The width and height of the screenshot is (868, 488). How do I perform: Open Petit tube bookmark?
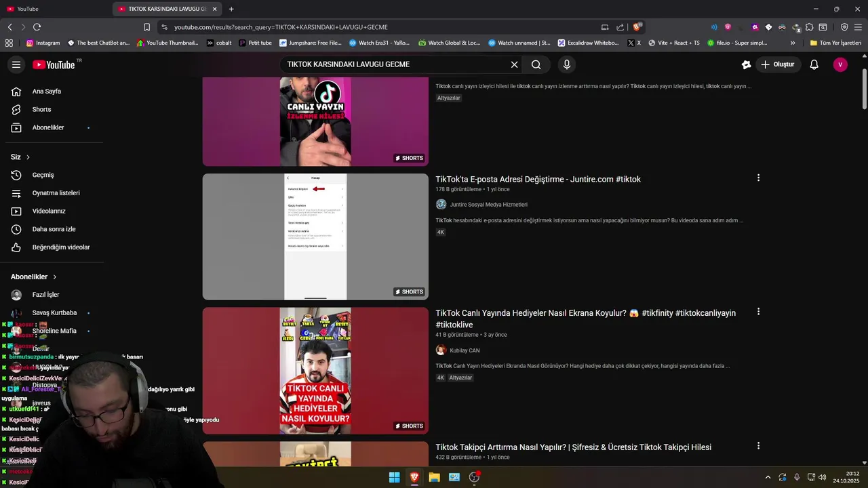[x=255, y=43]
